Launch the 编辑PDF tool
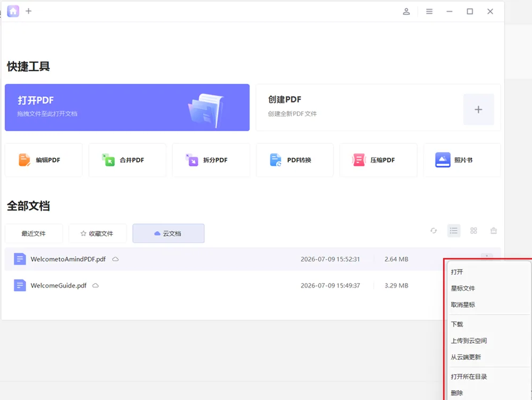Screen dimensions: 532x400 pos(44,160)
